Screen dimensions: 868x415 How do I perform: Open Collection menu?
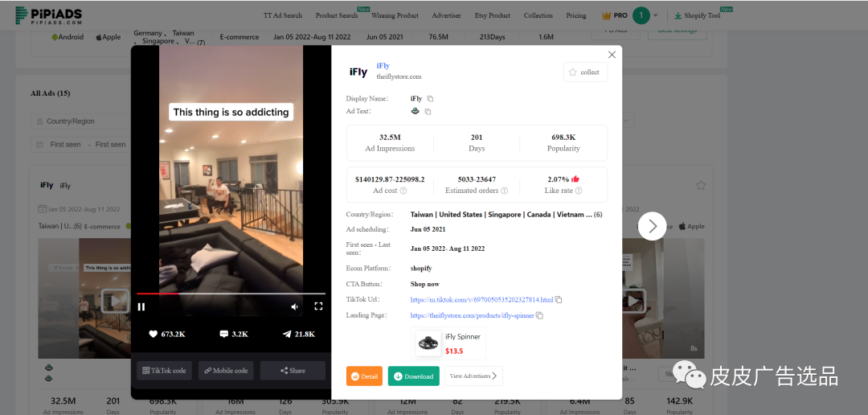point(538,15)
